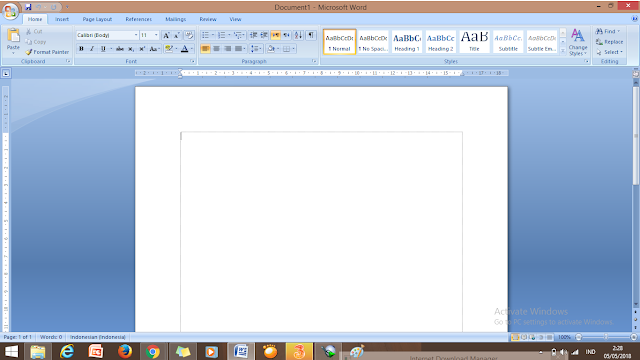Open the Office Button menu

[10, 11]
